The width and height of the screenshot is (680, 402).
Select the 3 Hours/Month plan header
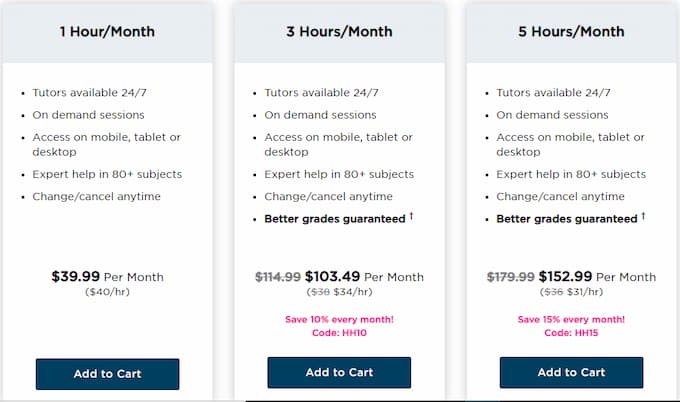(x=339, y=31)
